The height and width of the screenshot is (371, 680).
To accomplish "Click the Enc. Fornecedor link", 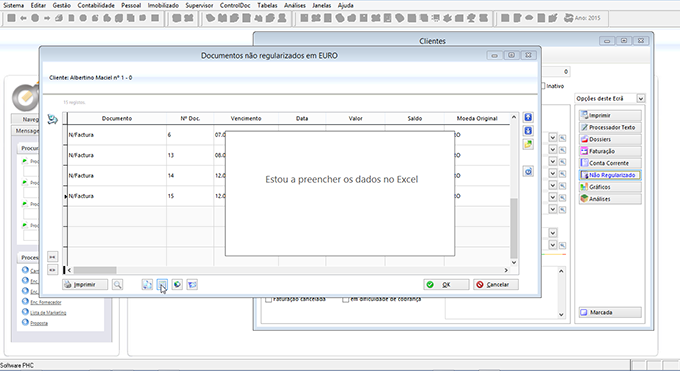I will point(46,302).
